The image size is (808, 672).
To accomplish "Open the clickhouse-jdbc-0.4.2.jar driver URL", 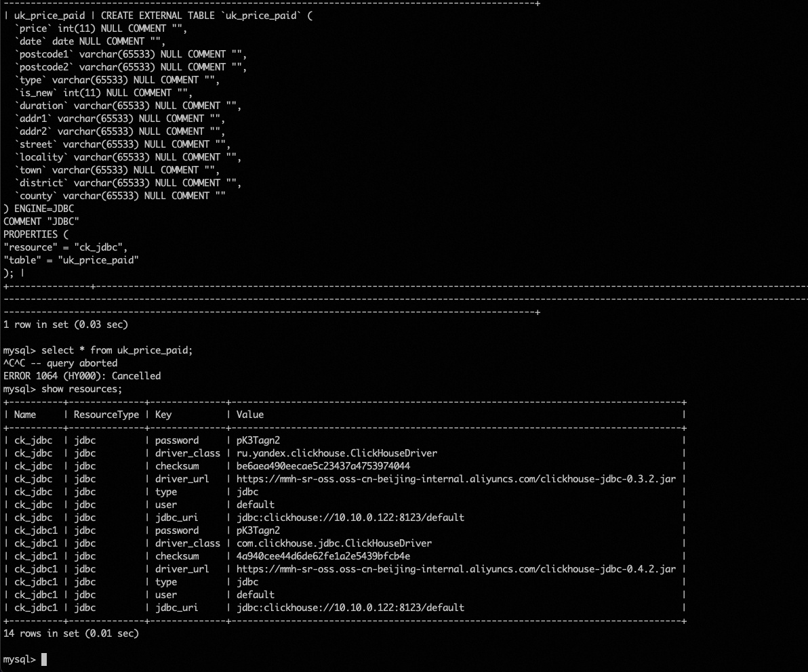I will click(x=456, y=569).
